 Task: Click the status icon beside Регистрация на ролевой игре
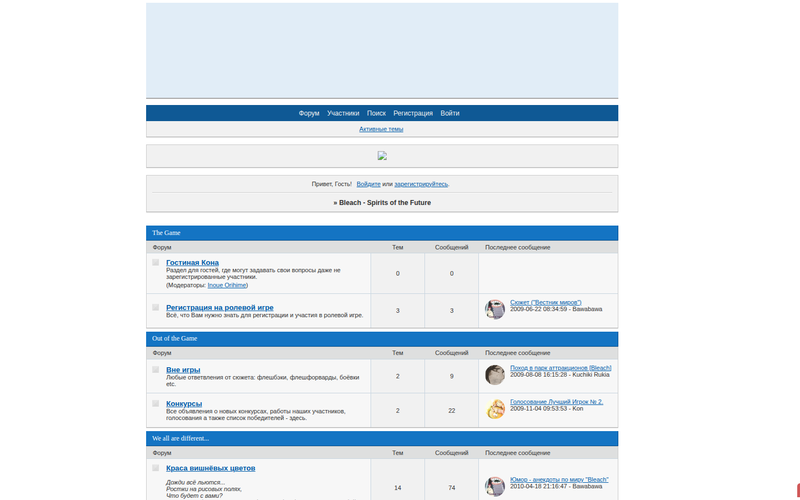pyautogui.click(x=156, y=307)
